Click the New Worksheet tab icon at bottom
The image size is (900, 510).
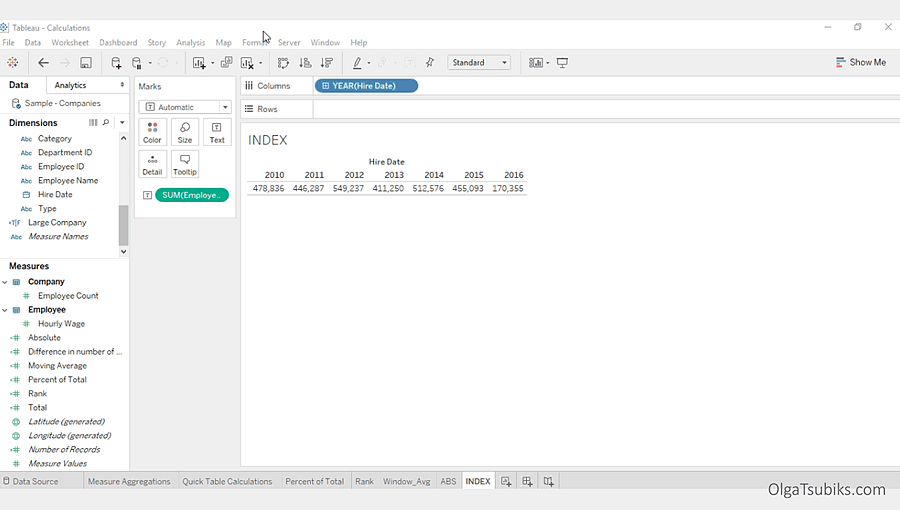(x=506, y=481)
